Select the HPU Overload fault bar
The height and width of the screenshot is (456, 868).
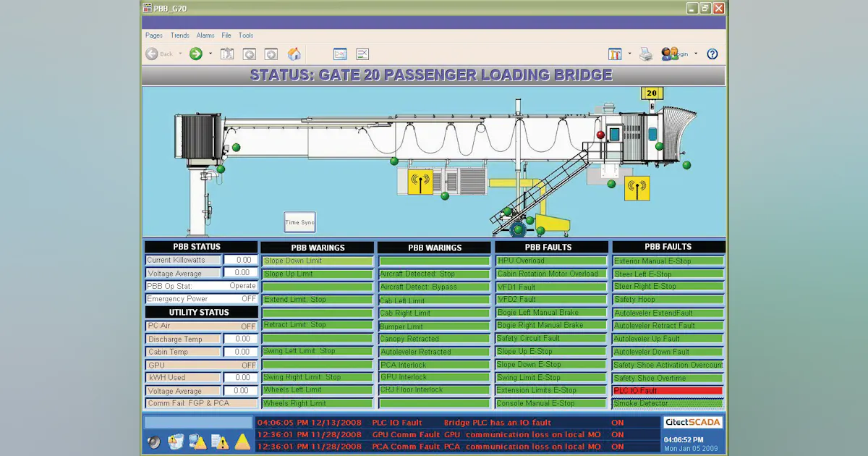550,261
